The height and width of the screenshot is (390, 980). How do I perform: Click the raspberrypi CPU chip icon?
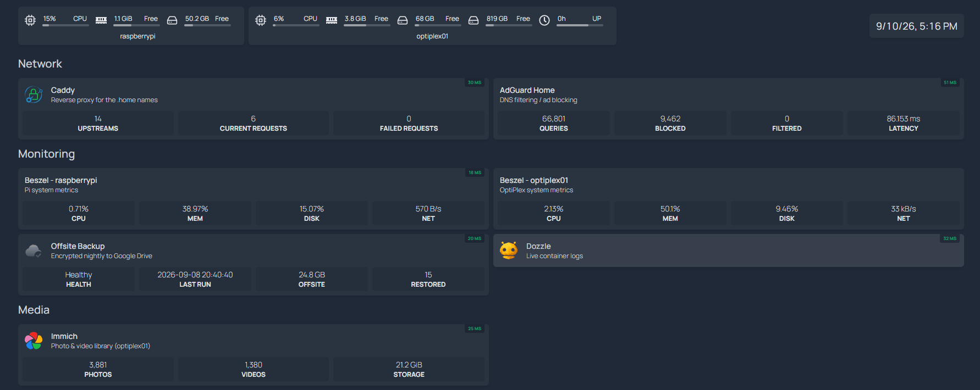click(30, 20)
